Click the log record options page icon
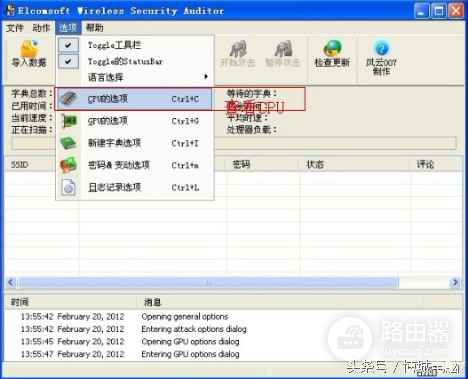Viewport: 468px width, 379px height. [69, 187]
